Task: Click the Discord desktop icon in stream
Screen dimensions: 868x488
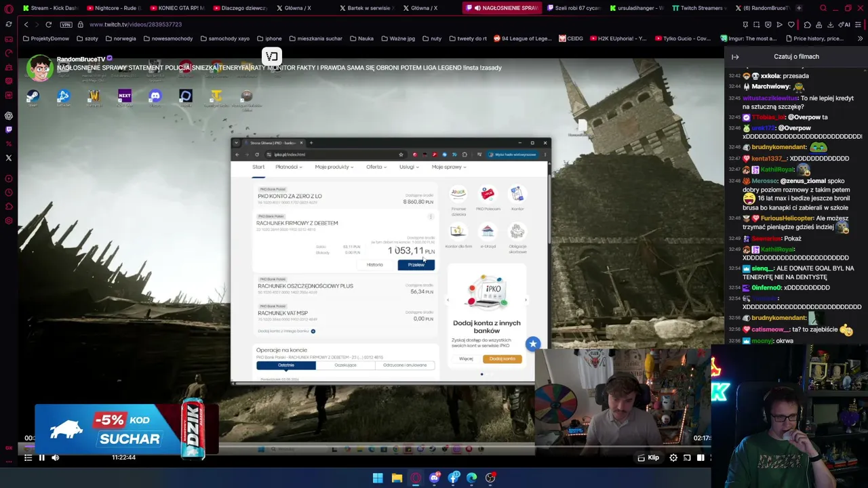Action: 155,97
